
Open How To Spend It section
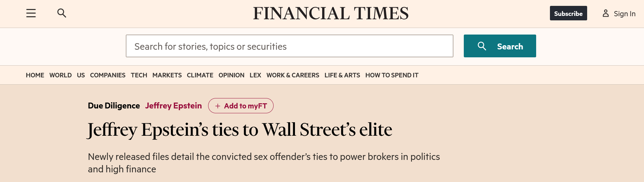click(x=392, y=75)
